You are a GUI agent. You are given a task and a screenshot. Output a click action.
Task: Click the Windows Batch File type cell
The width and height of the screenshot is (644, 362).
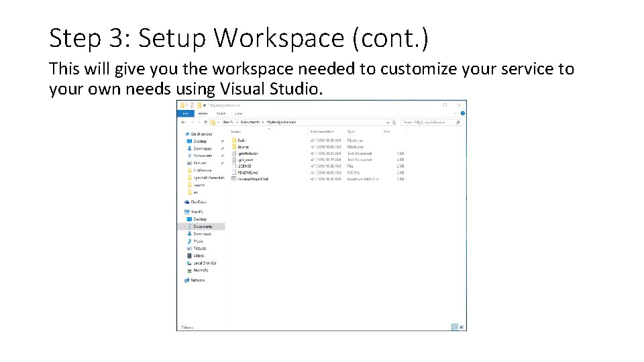(363, 180)
